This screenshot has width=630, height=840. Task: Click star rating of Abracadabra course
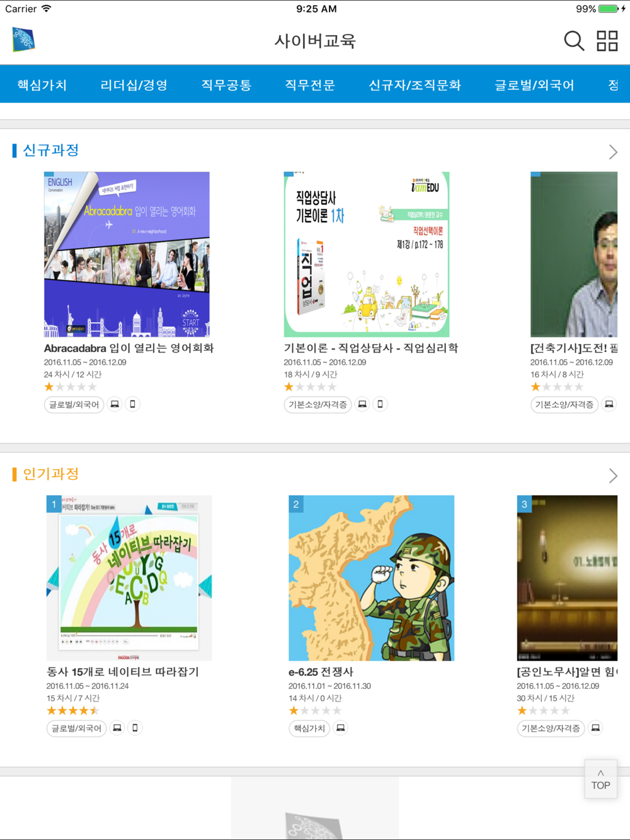pyautogui.click(x=71, y=387)
